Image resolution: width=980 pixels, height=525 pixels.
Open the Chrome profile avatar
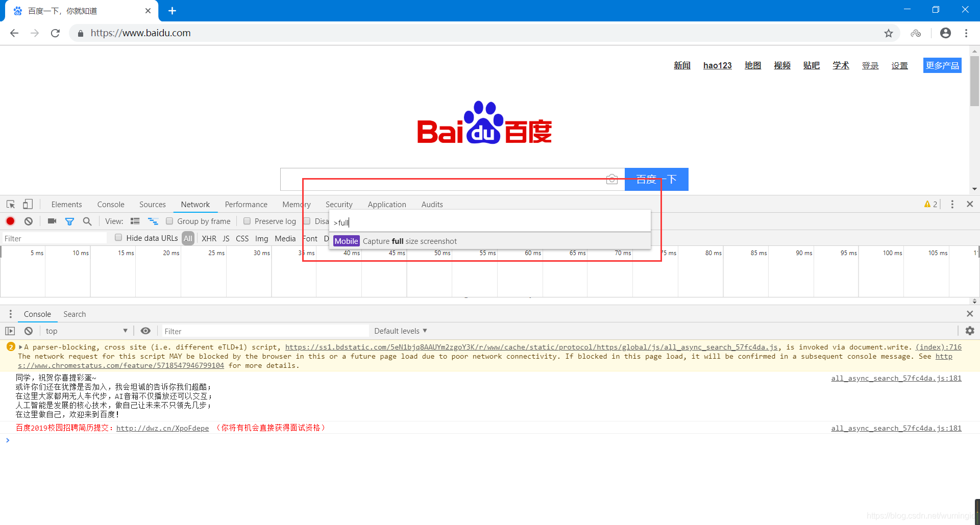click(945, 33)
